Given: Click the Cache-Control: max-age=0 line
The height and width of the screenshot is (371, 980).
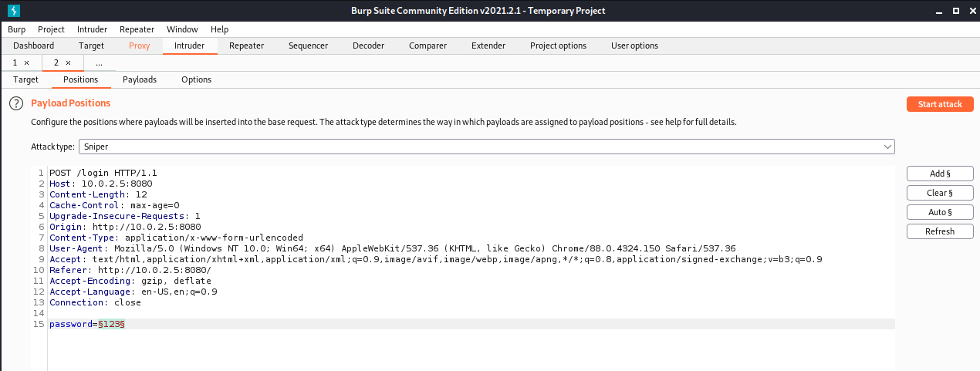Looking at the screenshot, I should point(114,205).
